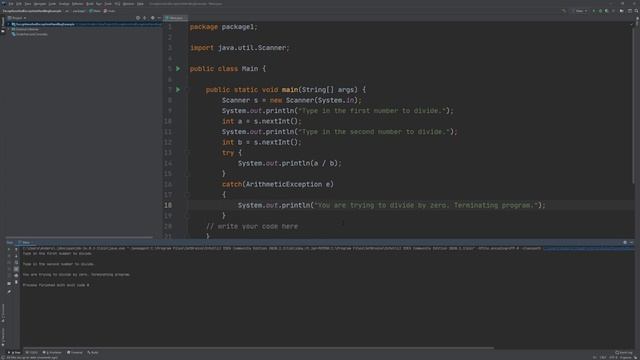Open the Problems tool window button
Image resolution: width=640 pixels, height=360 pixels.
coord(52,352)
